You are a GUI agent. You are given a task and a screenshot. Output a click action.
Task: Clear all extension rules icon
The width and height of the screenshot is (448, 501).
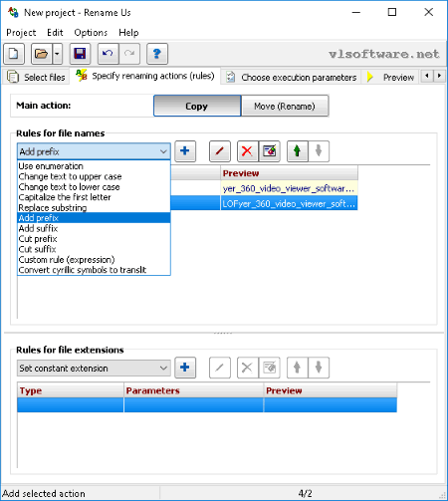tap(270, 368)
